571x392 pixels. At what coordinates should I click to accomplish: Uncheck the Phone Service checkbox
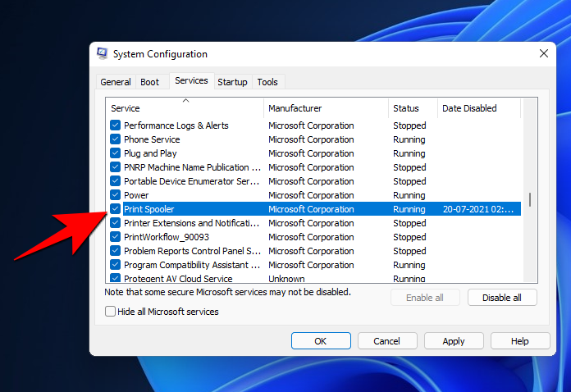116,139
